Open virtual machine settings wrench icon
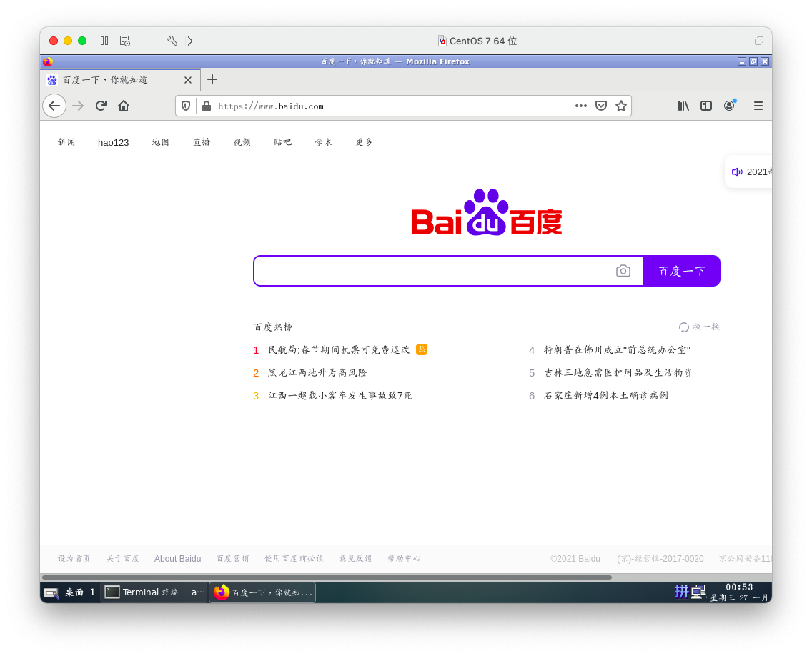The width and height of the screenshot is (812, 656). (172, 41)
